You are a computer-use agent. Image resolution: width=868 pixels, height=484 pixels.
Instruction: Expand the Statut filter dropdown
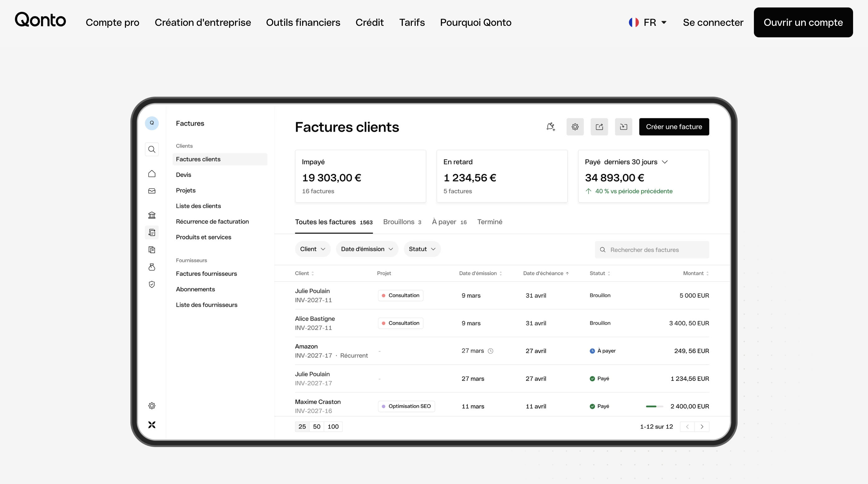(x=422, y=249)
